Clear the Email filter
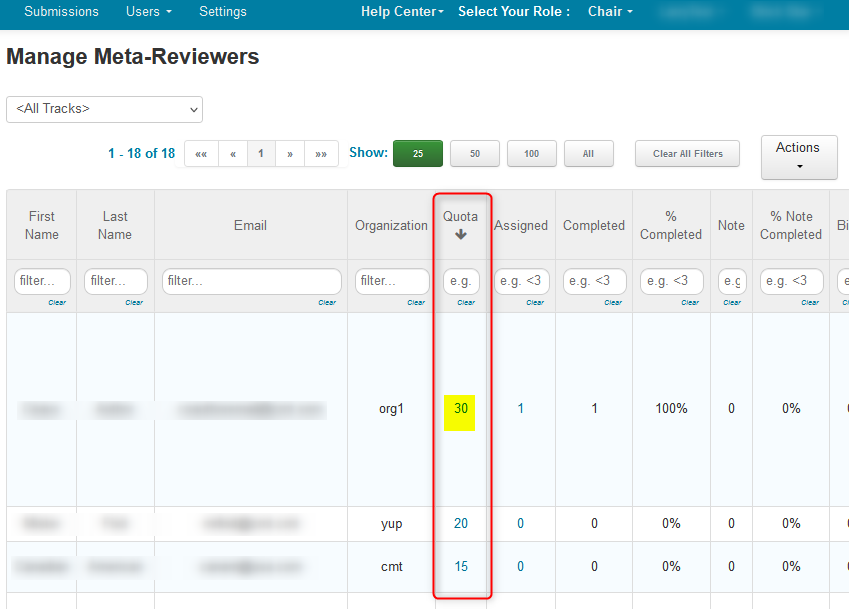Viewport: 849px width, 609px height. pyautogui.click(x=327, y=303)
